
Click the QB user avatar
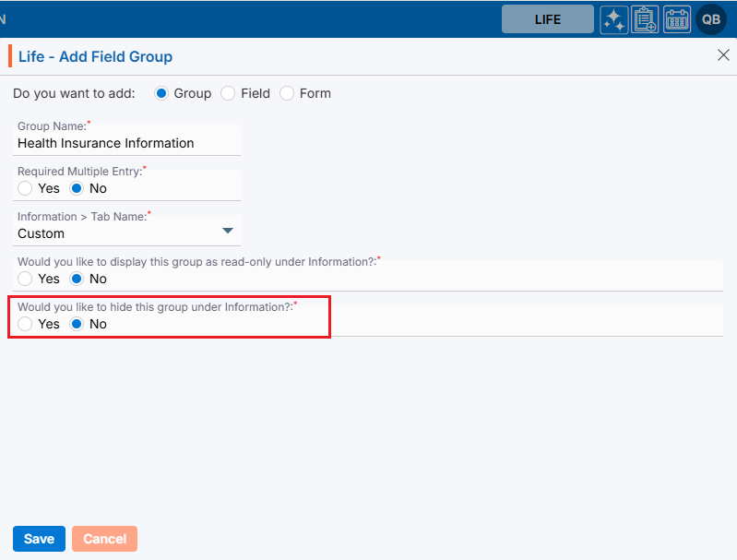click(x=711, y=19)
